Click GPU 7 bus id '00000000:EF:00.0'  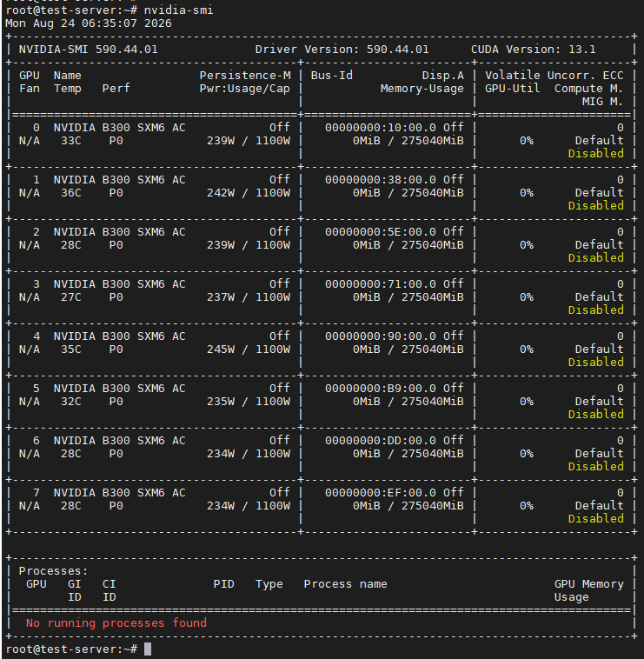pos(380,492)
